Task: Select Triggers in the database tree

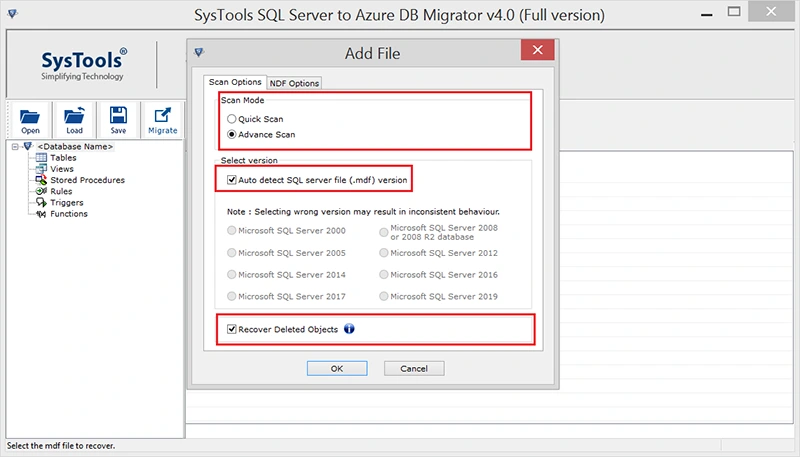Action: [67, 202]
